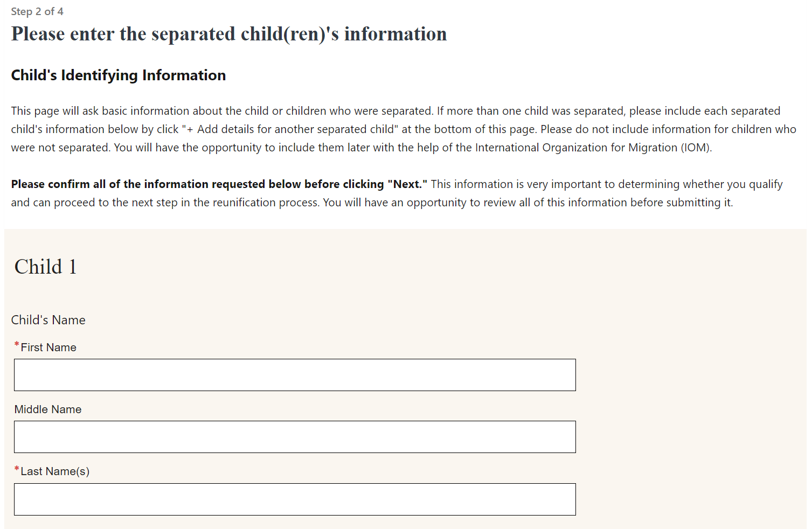Image resolution: width=812 pixels, height=529 pixels.
Task: Click the main "Please enter the separated child(ren)'s information" title
Action: tap(229, 34)
